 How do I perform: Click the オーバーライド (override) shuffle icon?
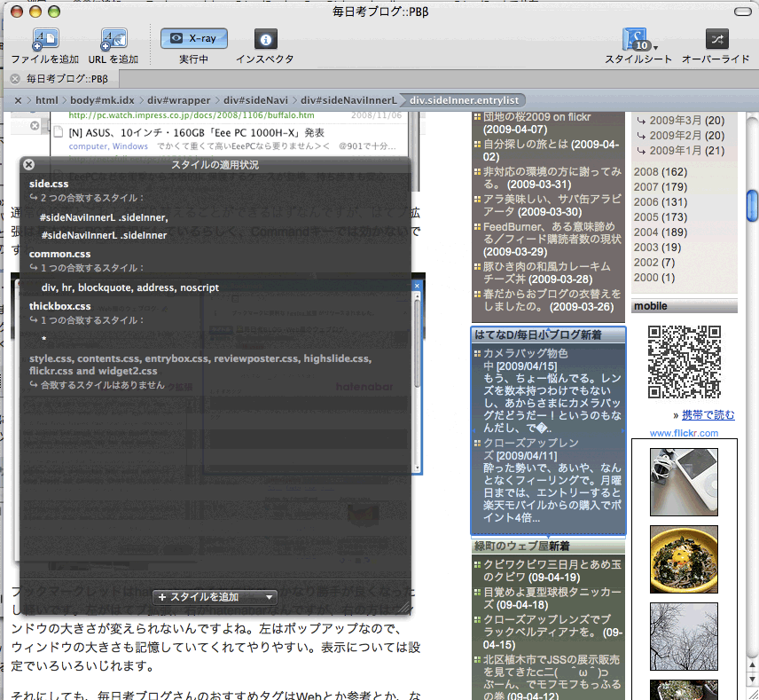pos(716,39)
